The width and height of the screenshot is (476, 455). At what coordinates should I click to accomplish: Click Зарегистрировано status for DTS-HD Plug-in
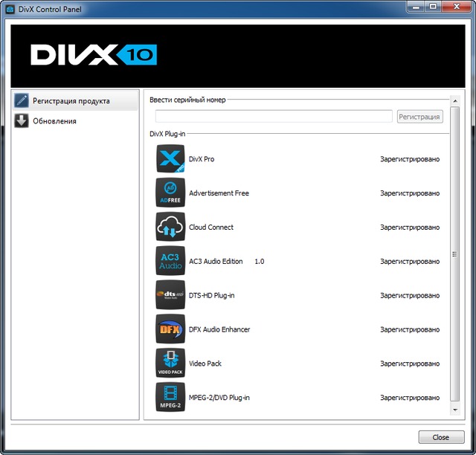point(410,295)
